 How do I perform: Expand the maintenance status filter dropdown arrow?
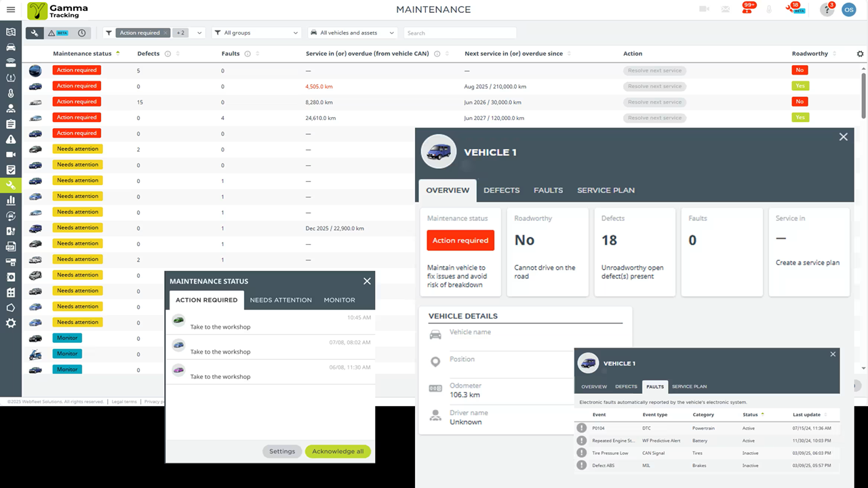(199, 33)
